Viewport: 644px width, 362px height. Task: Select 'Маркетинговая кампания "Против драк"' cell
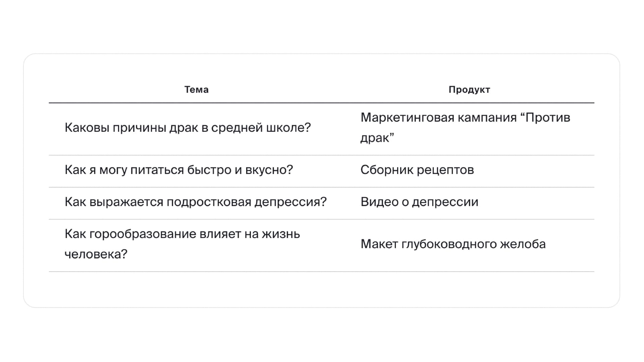pos(465,128)
